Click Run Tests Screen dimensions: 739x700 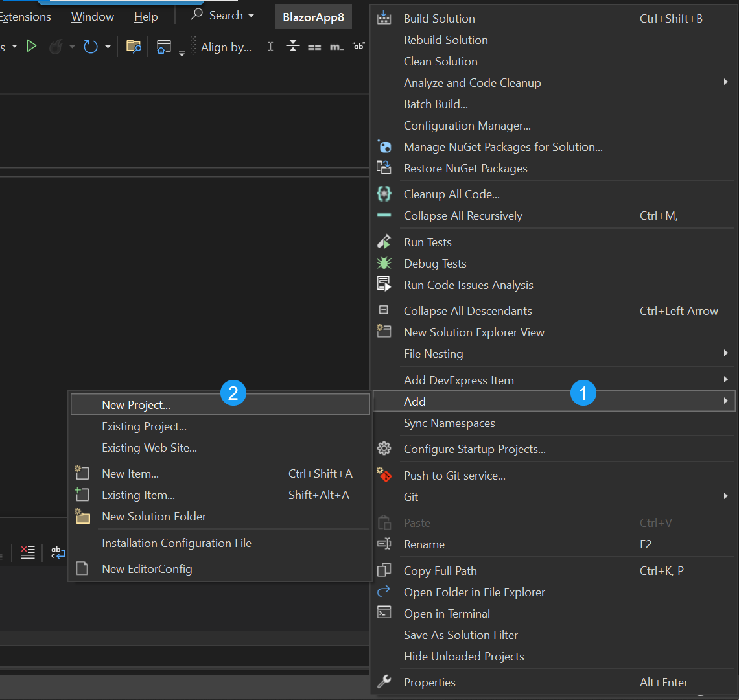click(554, 242)
